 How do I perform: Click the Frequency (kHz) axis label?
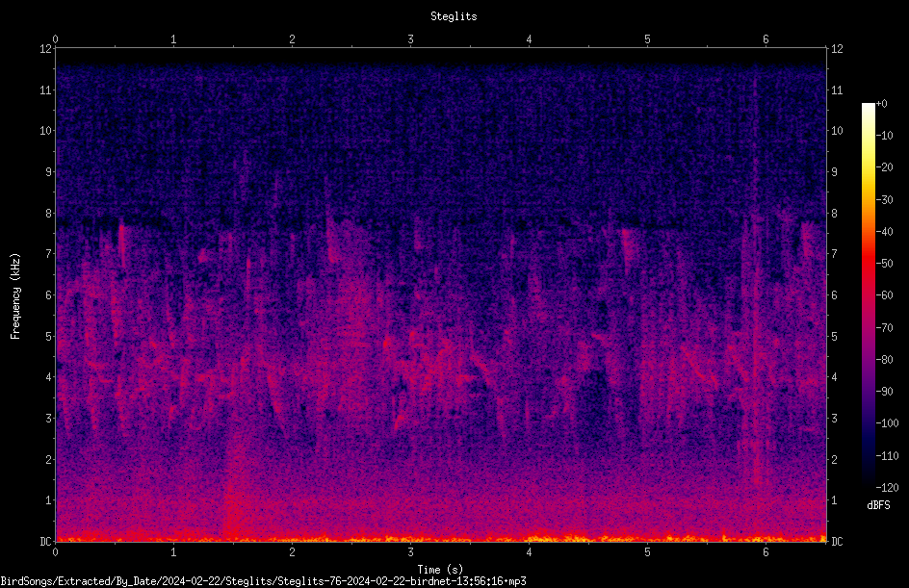pos(15,296)
